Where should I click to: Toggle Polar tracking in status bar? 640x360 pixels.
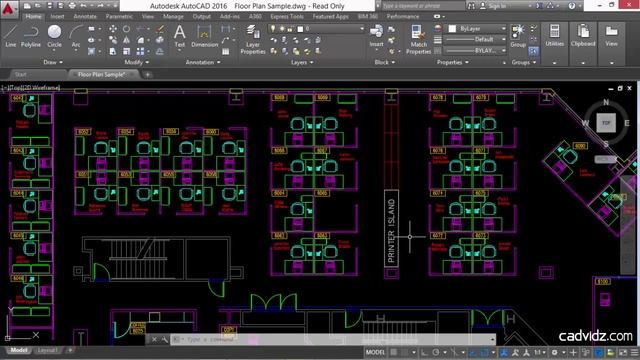point(436,352)
